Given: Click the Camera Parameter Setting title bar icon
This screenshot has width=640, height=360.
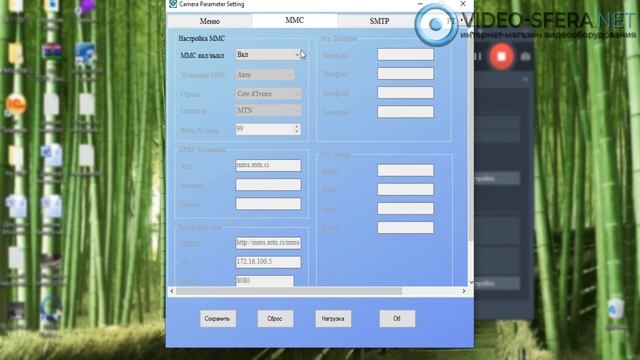Looking at the screenshot, I should coord(173,4).
